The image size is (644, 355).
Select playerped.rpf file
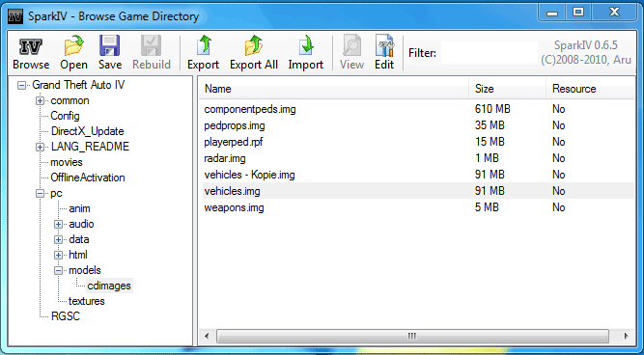(234, 142)
